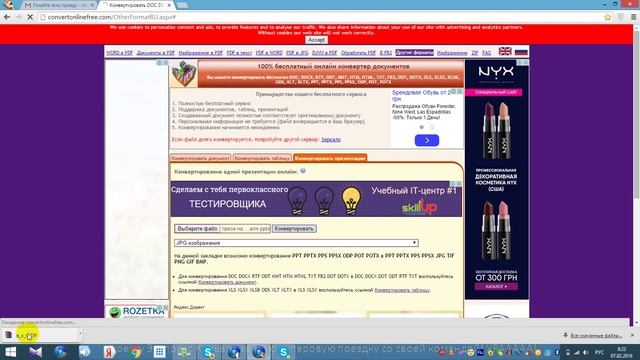Open 'Все скачанные файлы' downloads link
Screen dimensions: 640x360
pos(596,336)
